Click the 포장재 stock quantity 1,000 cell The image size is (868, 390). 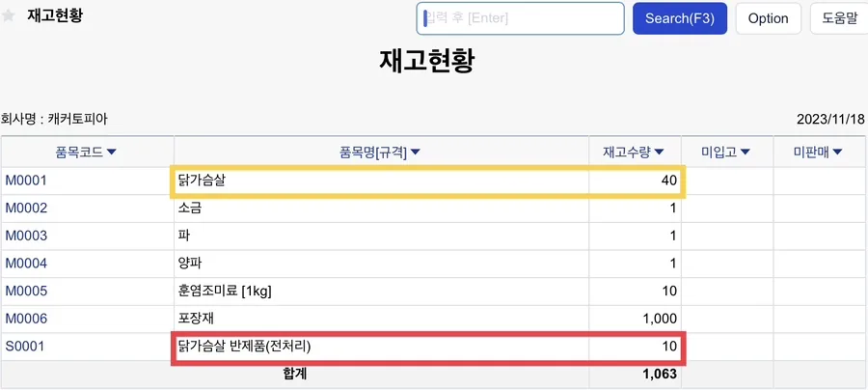635,320
